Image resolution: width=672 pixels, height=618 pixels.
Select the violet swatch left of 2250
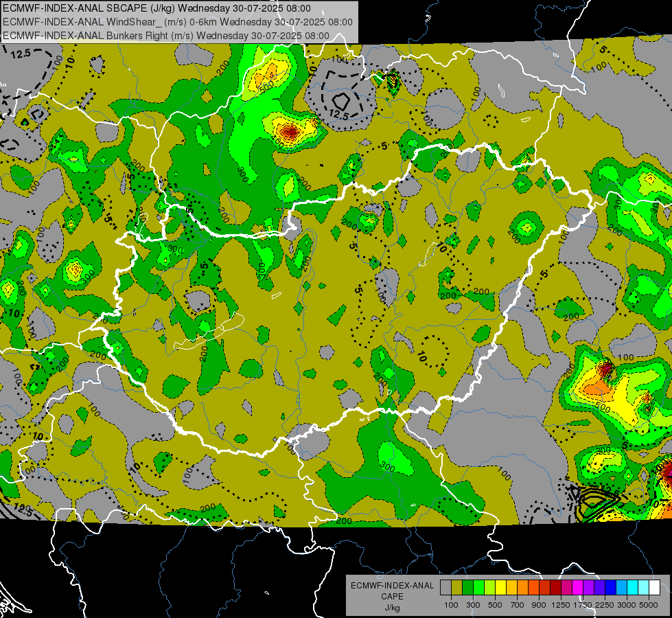coord(599,587)
